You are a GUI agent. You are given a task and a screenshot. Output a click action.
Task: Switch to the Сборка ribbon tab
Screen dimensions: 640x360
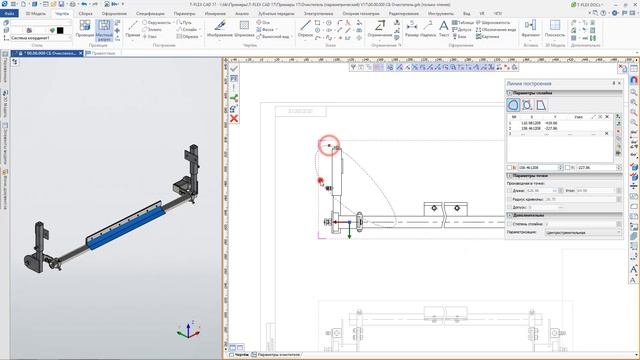click(85, 13)
